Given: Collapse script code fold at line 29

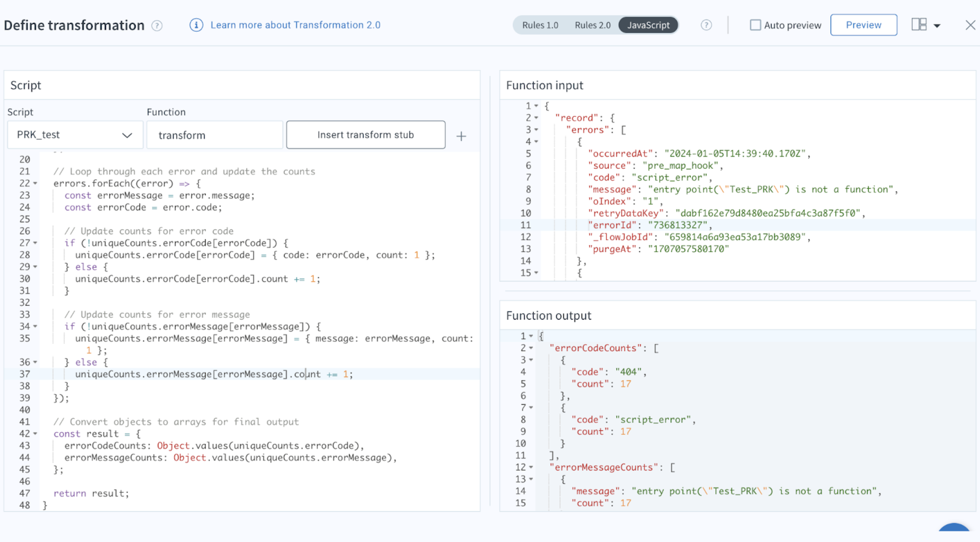Looking at the screenshot, I should (35, 267).
